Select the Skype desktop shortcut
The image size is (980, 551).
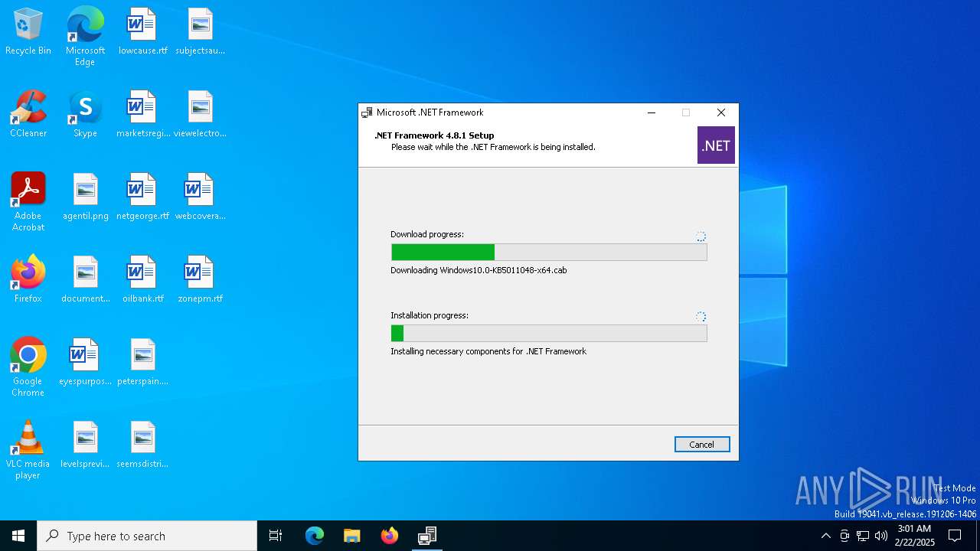(85, 115)
